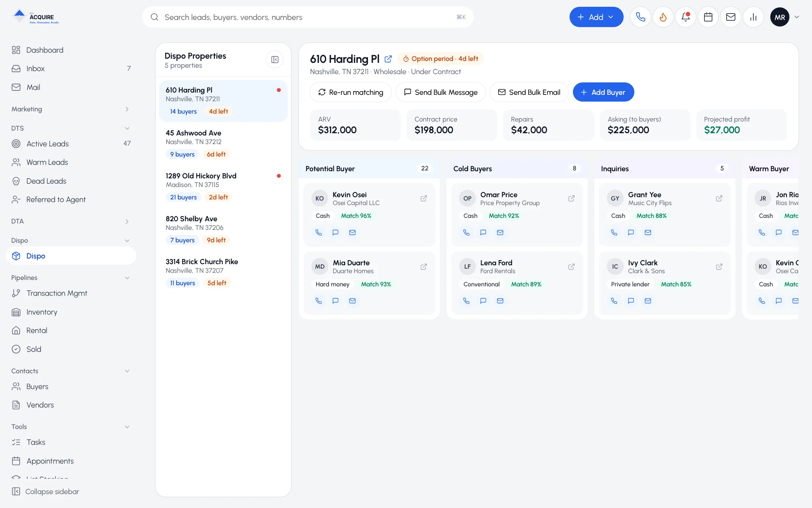812x508 pixels.
Task: Open the MR profile dropdown chevron
Action: click(797, 17)
